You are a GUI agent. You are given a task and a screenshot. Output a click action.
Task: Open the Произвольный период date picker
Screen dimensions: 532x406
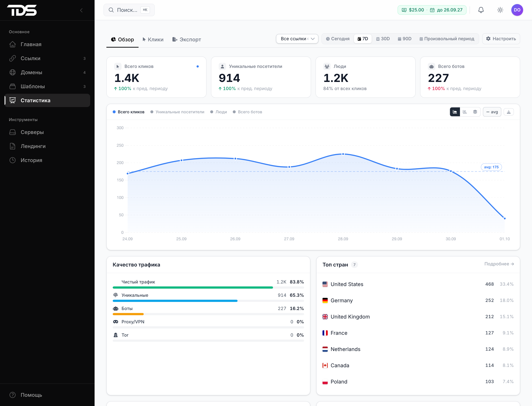(x=447, y=39)
